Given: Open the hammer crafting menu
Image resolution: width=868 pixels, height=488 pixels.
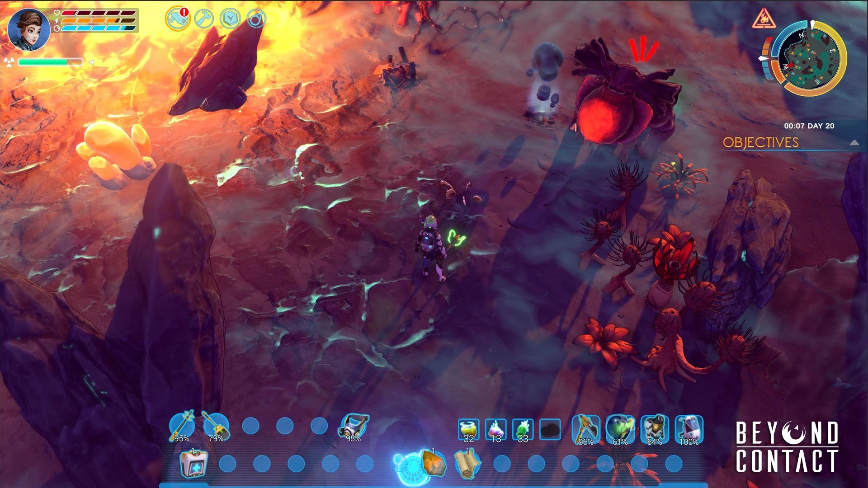Looking at the screenshot, I should click(x=204, y=19).
